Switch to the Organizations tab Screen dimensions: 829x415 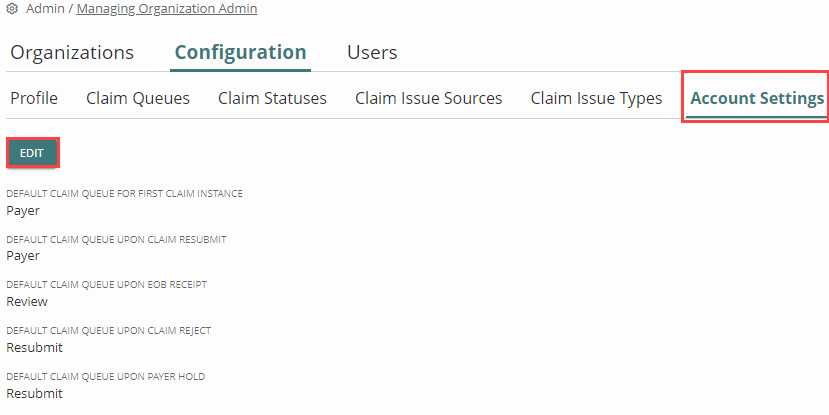72,52
